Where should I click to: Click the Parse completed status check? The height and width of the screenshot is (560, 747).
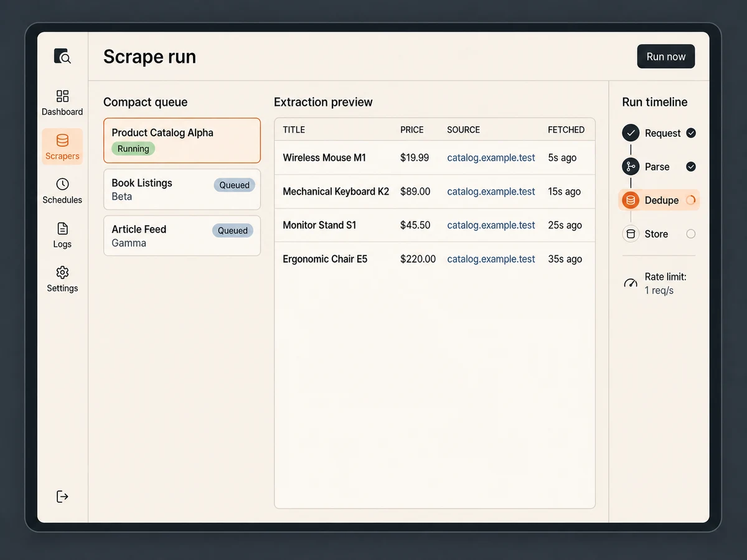click(691, 167)
